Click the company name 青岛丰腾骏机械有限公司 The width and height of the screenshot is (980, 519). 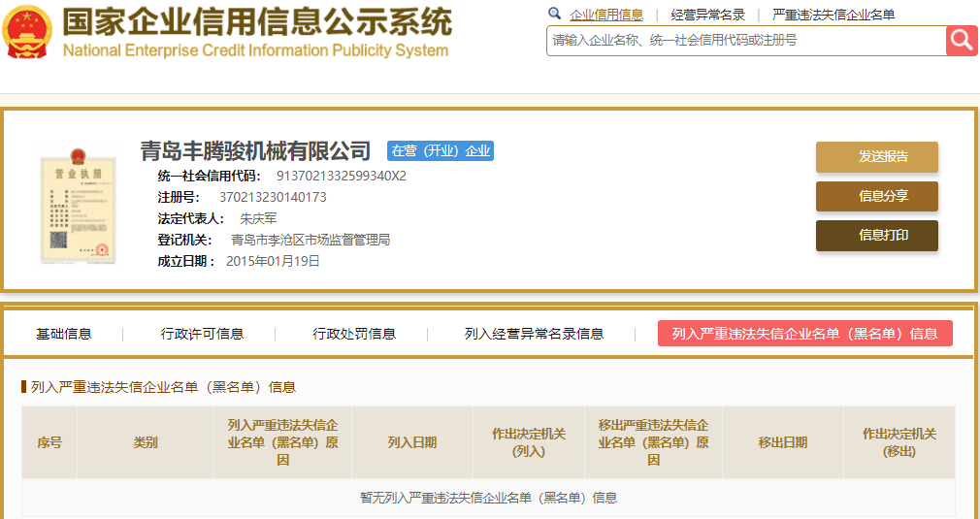click(255, 151)
